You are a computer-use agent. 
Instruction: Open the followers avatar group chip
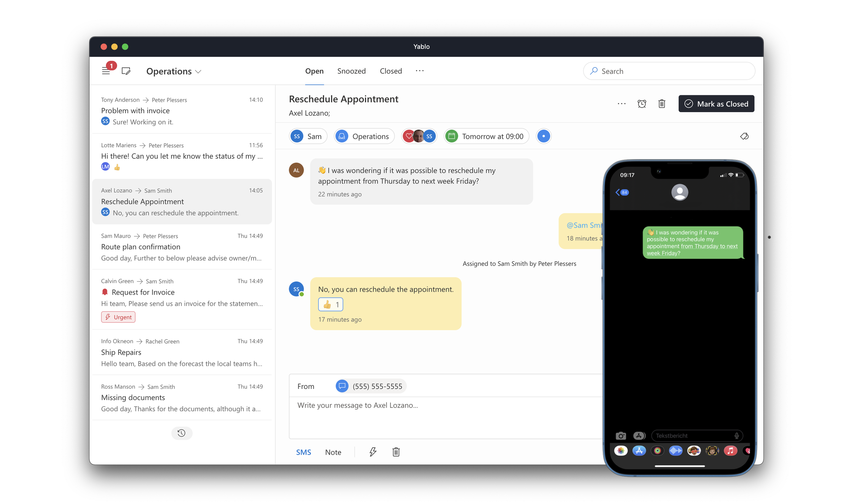pyautogui.click(x=419, y=136)
